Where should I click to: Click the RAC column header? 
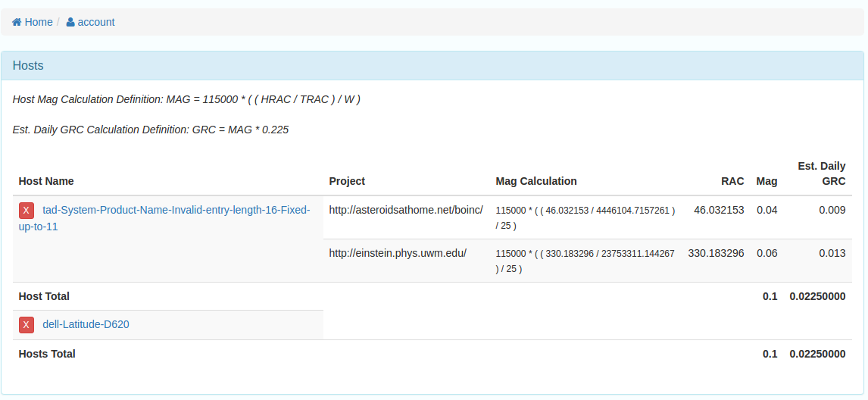[x=732, y=181]
